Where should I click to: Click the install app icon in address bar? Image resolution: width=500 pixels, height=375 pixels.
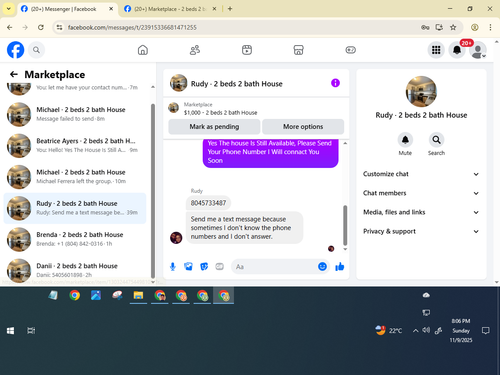[439, 27]
